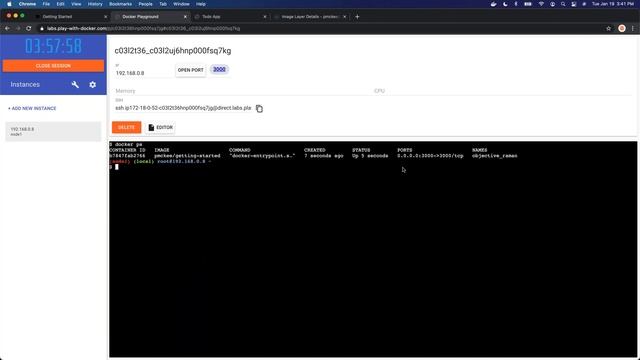The image size is (640, 360).
Task: Open the Editor button
Action: pyautogui.click(x=160, y=127)
